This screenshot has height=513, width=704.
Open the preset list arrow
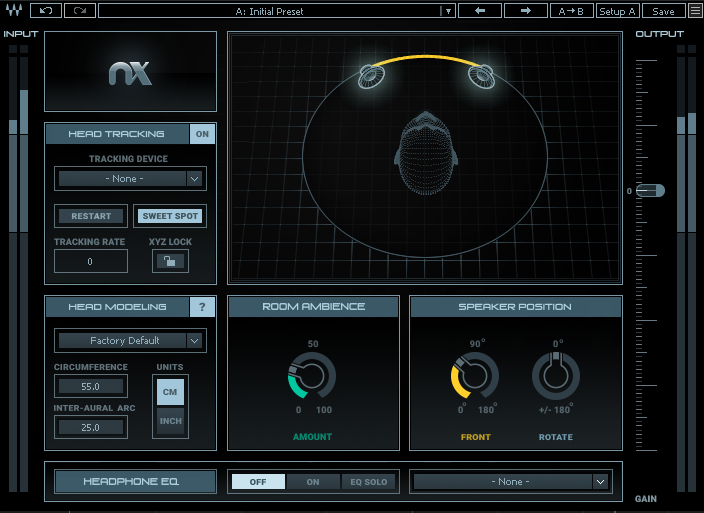[448, 11]
